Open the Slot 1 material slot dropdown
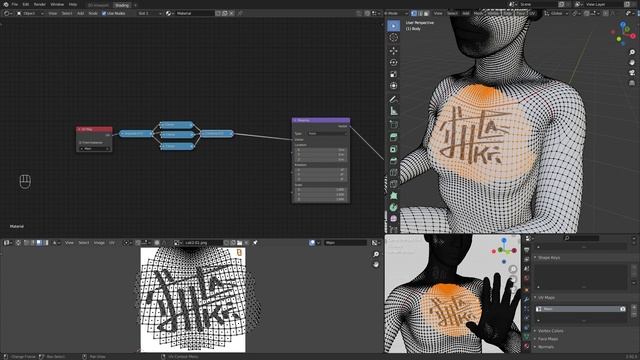The width and height of the screenshot is (640, 360). tap(149, 13)
